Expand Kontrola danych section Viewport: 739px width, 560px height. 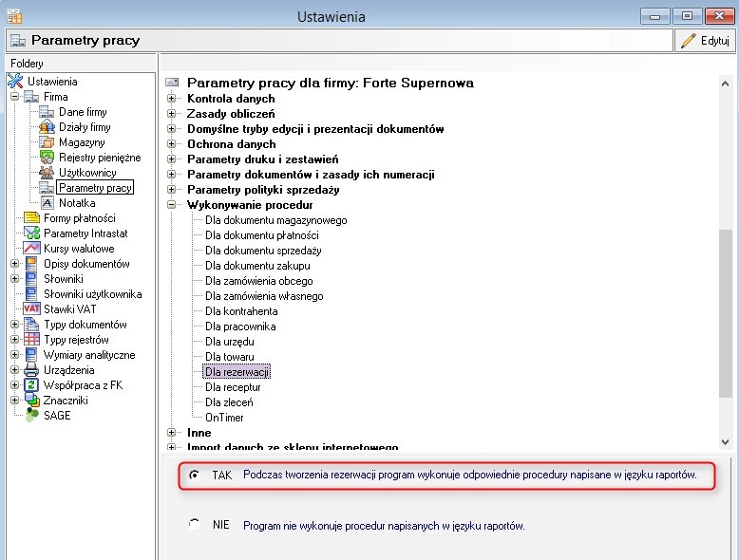pyautogui.click(x=172, y=99)
